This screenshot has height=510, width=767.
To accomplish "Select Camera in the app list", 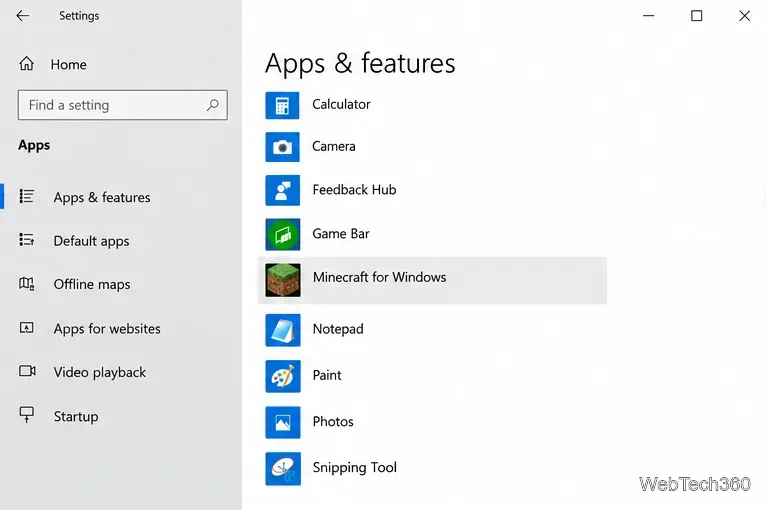I will (x=334, y=146).
